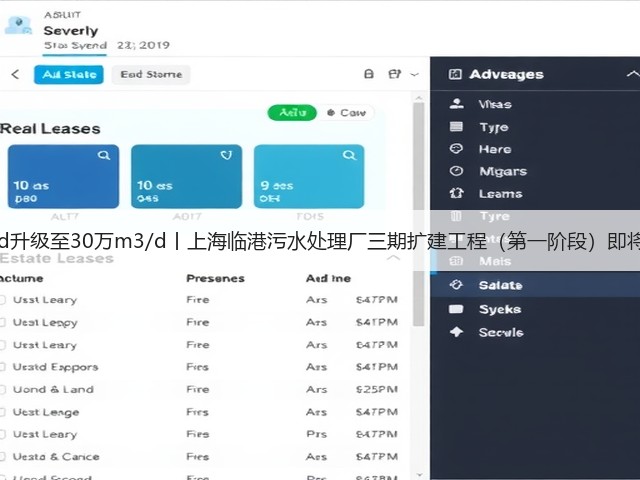Click the Leams home icon

tap(456, 193)
